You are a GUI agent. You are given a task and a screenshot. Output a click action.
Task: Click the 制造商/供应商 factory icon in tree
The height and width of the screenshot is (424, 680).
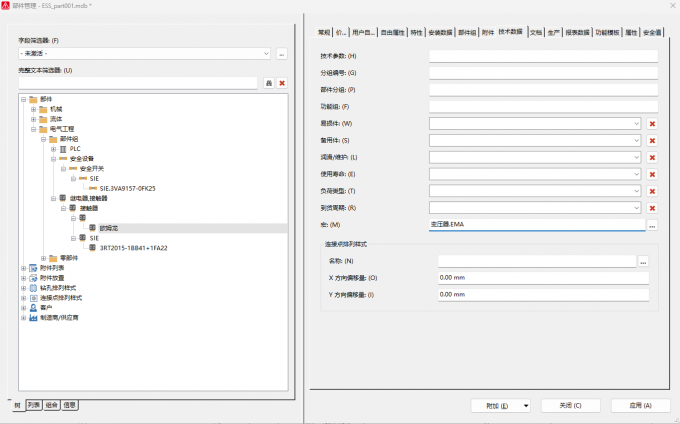pyautogui.click(x=33, y=318)
